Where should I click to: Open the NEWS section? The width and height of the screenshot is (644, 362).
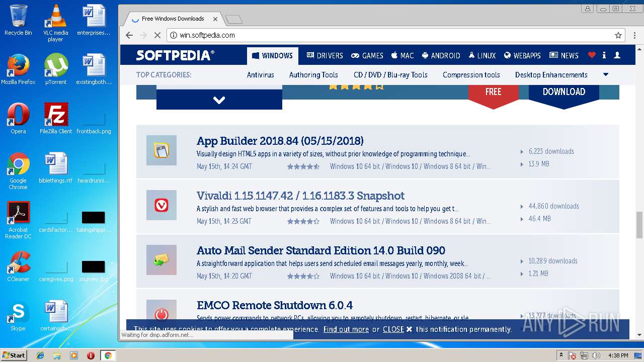coord(564,56)
